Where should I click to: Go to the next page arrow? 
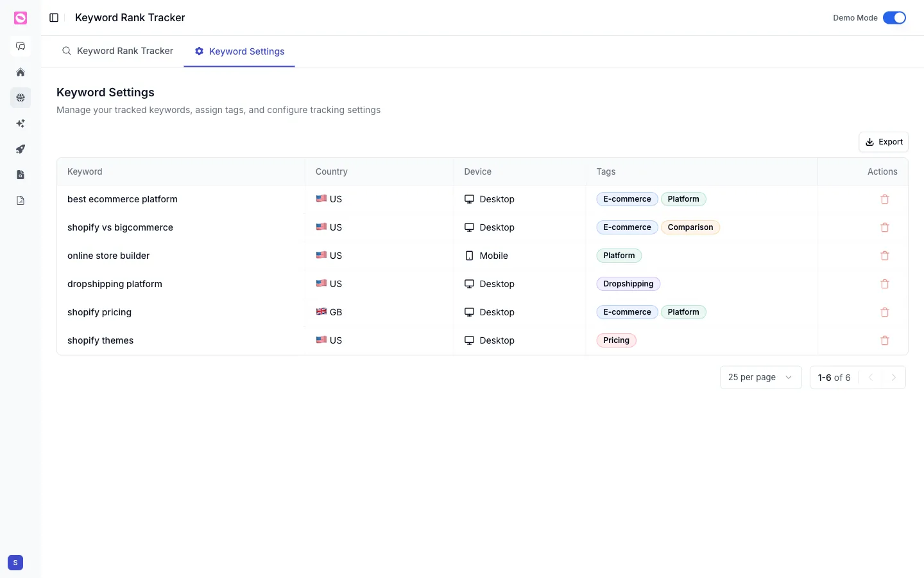coord(894,378)
